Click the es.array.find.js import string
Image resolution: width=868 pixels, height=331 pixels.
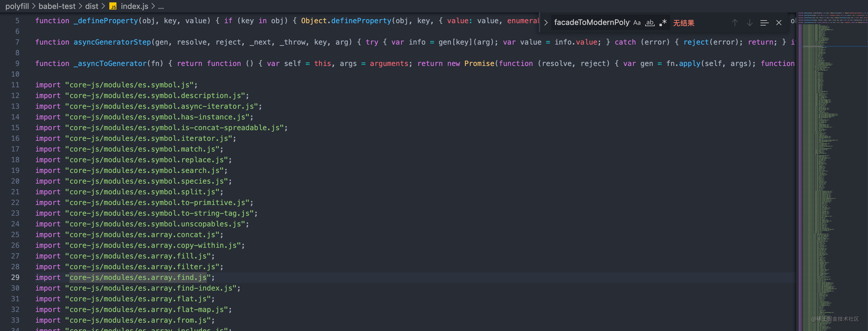click(138, 278)
